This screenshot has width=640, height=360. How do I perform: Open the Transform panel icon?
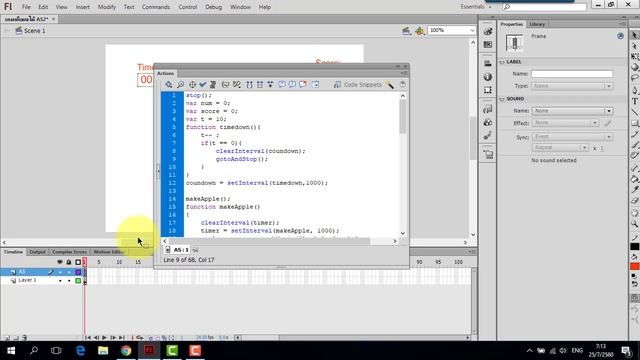coord(488,90)
